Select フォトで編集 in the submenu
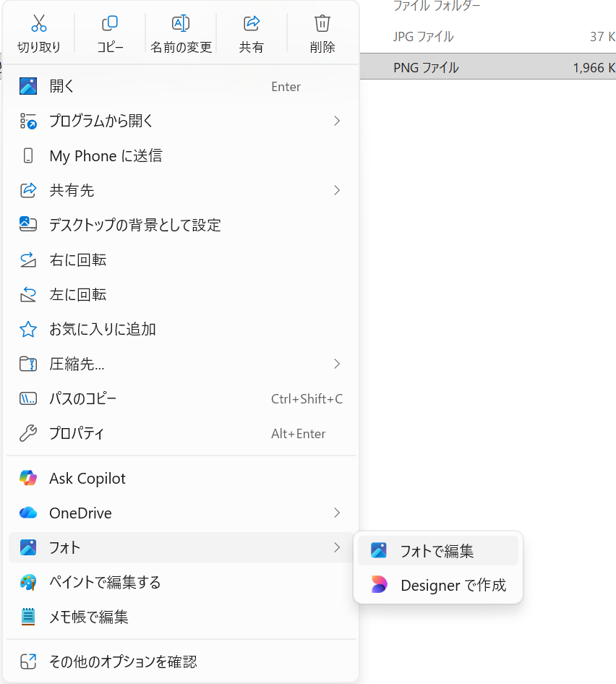Screen dimensions: 616x684 click(437, 551)
